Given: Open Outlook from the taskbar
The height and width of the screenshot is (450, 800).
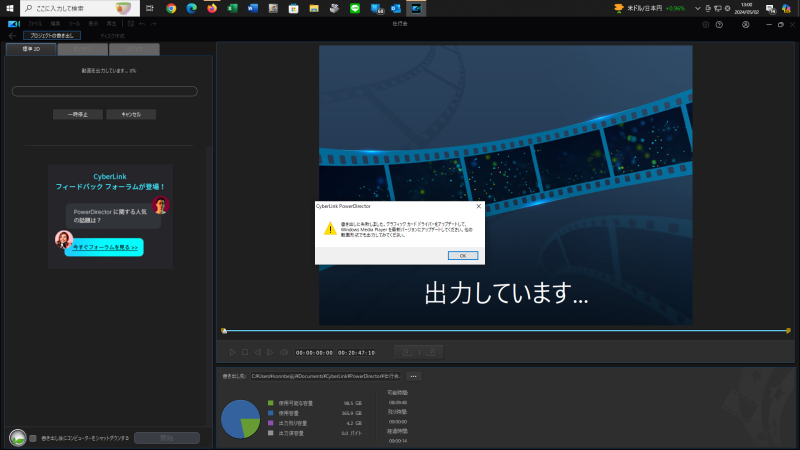Looking at the screenshot, I should click(395, 8).
